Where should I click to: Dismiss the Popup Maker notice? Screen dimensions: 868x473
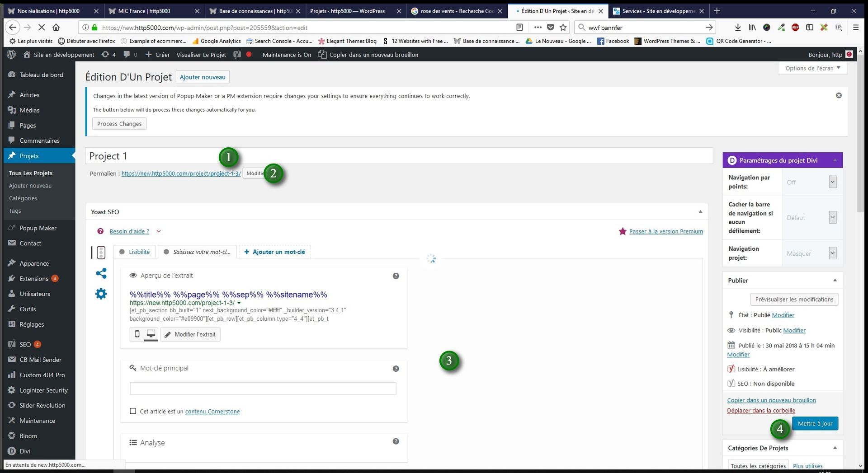point(839,95)
